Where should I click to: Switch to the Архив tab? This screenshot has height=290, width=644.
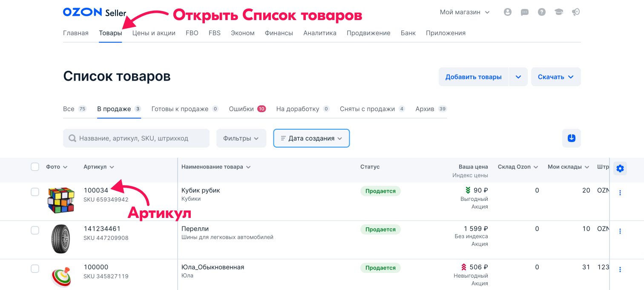click(431, 109)
